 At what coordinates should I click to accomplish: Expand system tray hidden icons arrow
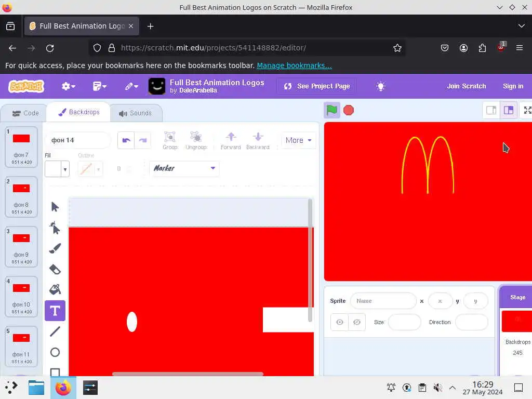click(453, 388)
